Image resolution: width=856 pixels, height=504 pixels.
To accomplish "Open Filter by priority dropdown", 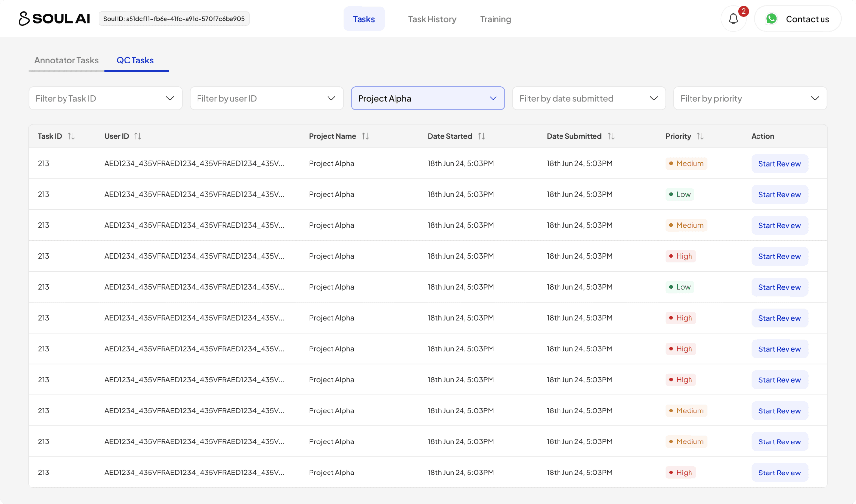I will [750, 98].
